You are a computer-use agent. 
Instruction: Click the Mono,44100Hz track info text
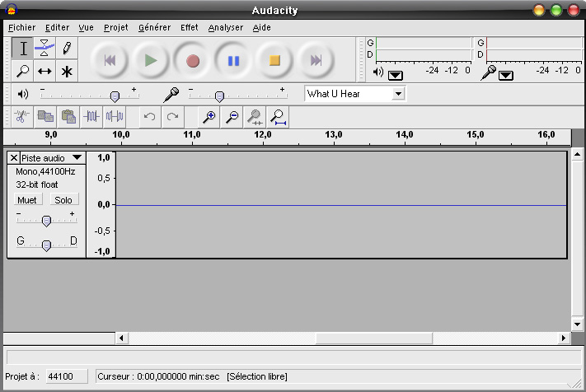click(45, 172)
